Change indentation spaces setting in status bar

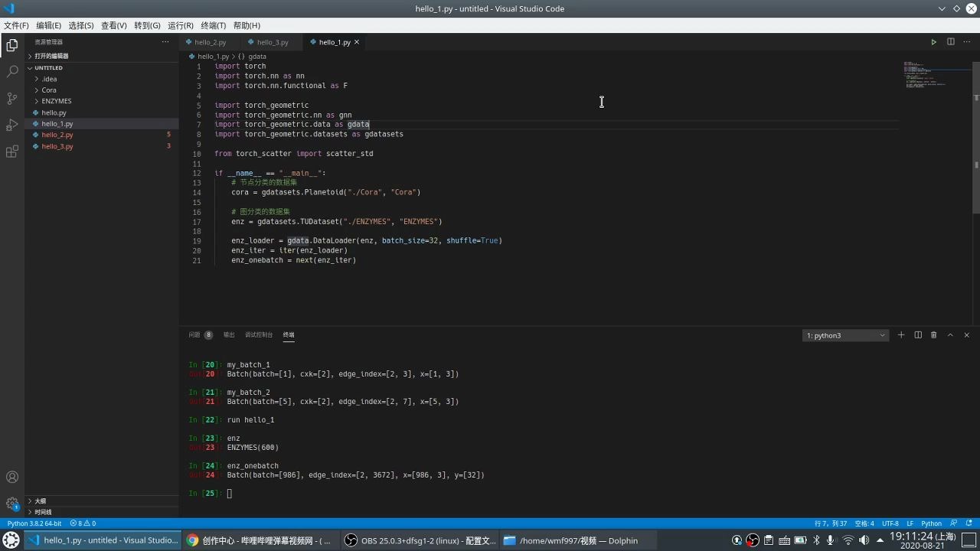[x=864, y=523]
